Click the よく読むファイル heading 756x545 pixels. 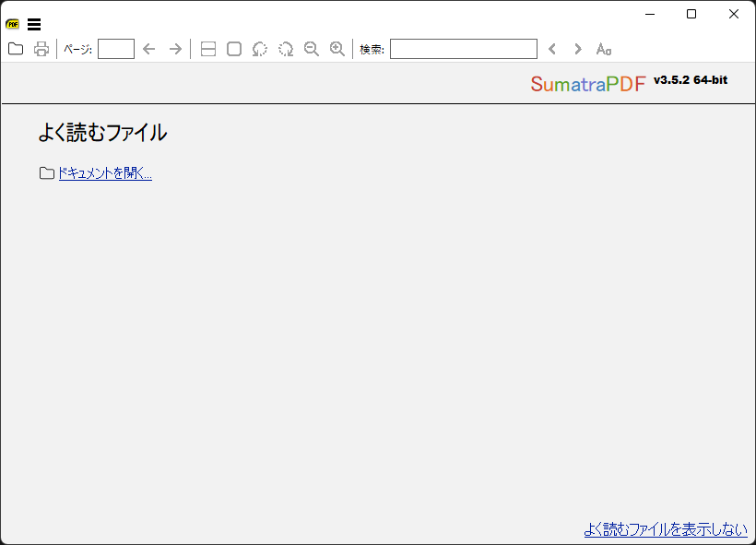[x=102, y=132]
